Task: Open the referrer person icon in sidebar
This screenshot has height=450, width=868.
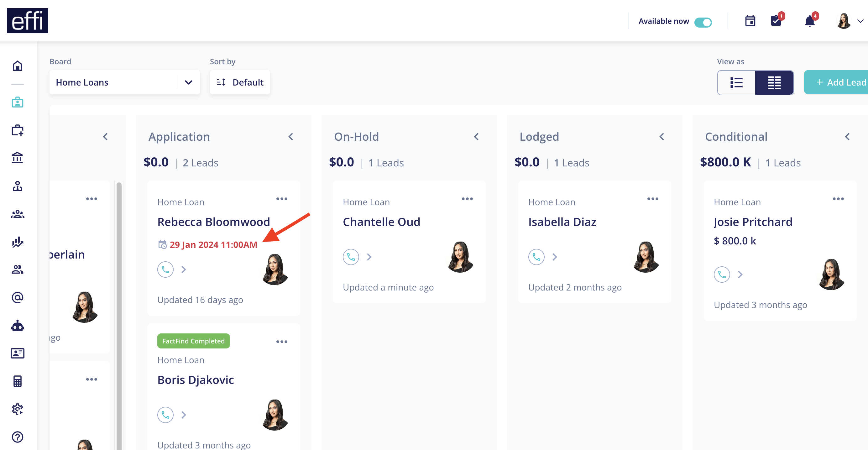Action: (x=18, y=186)
